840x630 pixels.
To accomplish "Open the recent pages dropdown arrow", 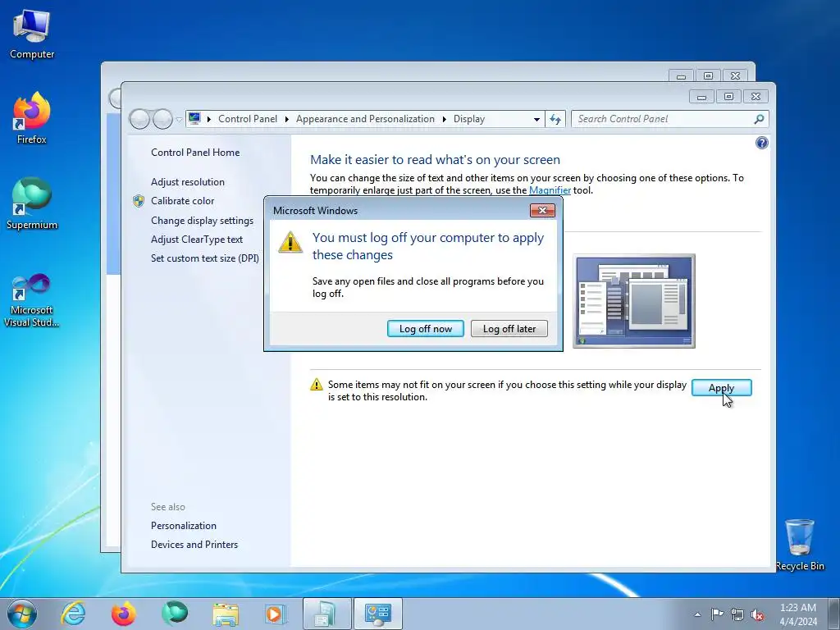I will [179, 120].
